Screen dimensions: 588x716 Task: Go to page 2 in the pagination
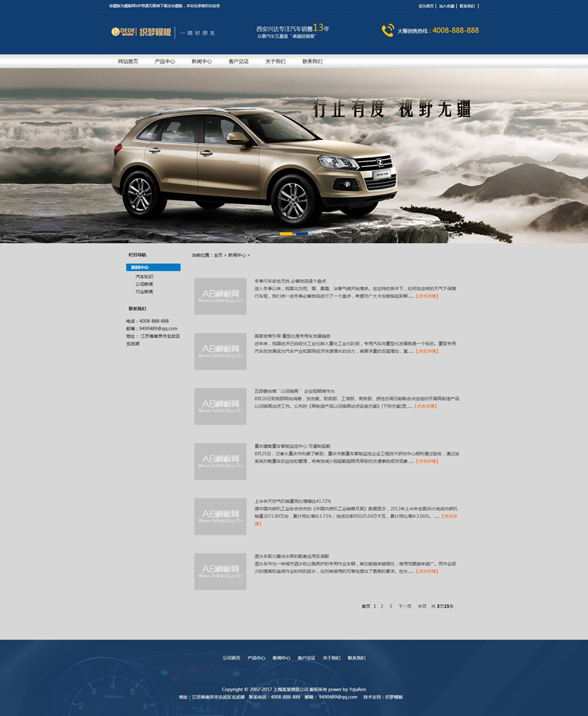pyautogui.click(x=382, y=606)
